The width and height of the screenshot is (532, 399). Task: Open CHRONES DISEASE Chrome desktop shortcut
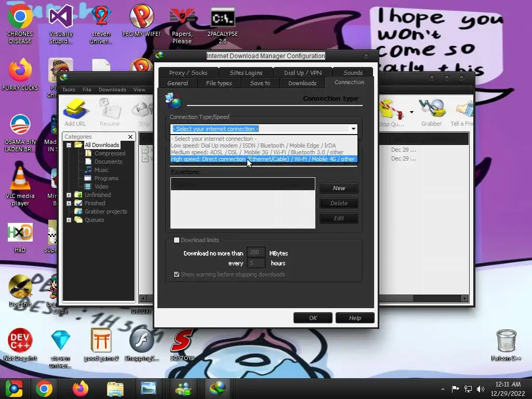[20, 24]
